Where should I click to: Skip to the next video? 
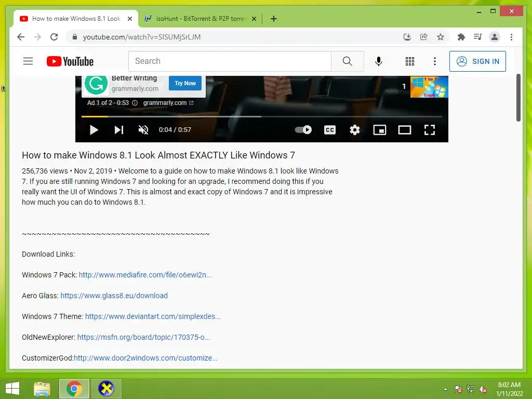(x=119, y=130)
